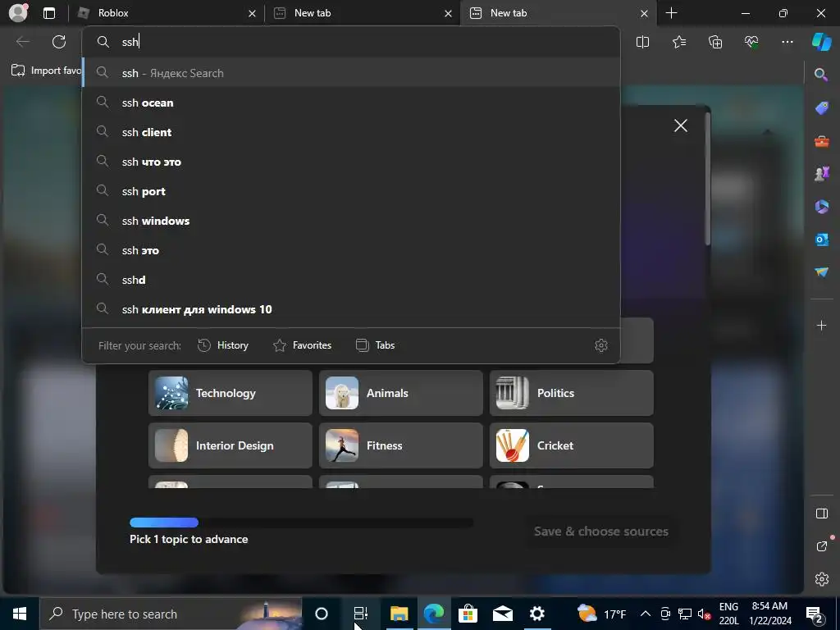
Task: Open sidebar Outlook icon
Action: pos(821,240)
